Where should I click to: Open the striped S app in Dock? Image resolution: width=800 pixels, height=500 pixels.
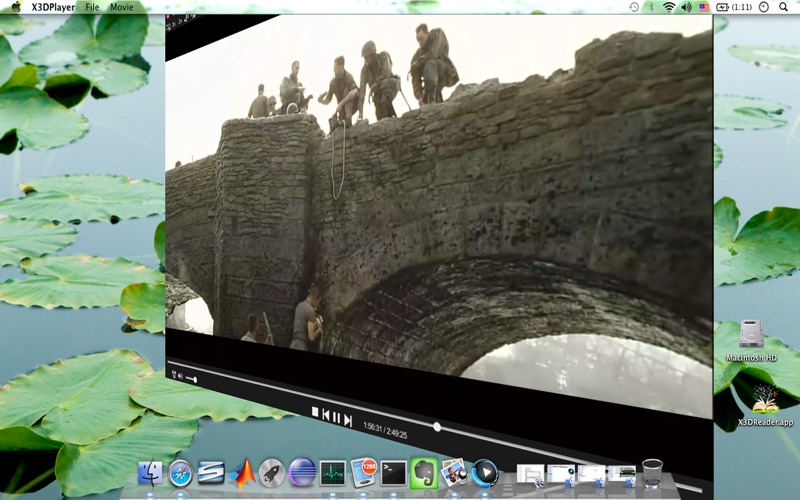pyautogui.click(x=211, y=472)
